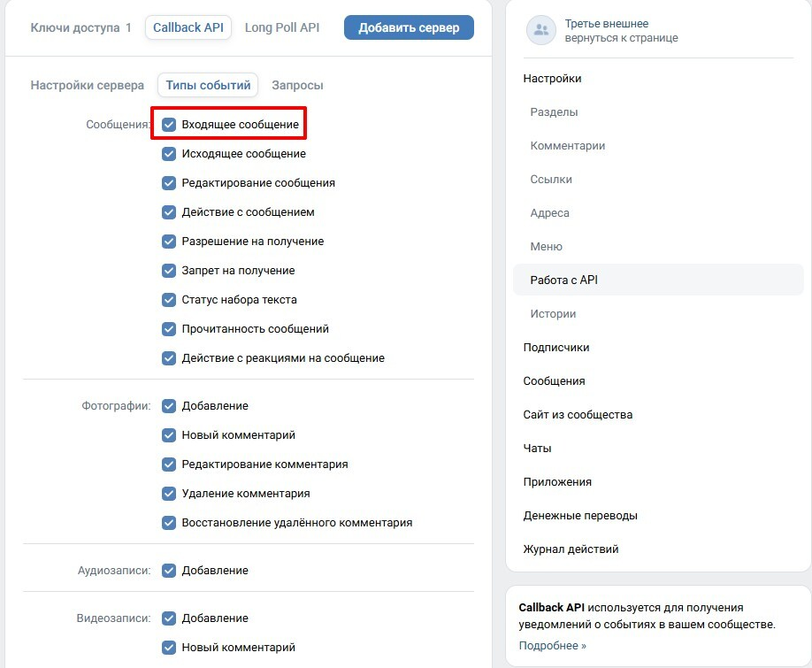812x668 pixels.
Task: Toggle Исходящее сообщение checkbox
Action: click(x=169, y=154)
